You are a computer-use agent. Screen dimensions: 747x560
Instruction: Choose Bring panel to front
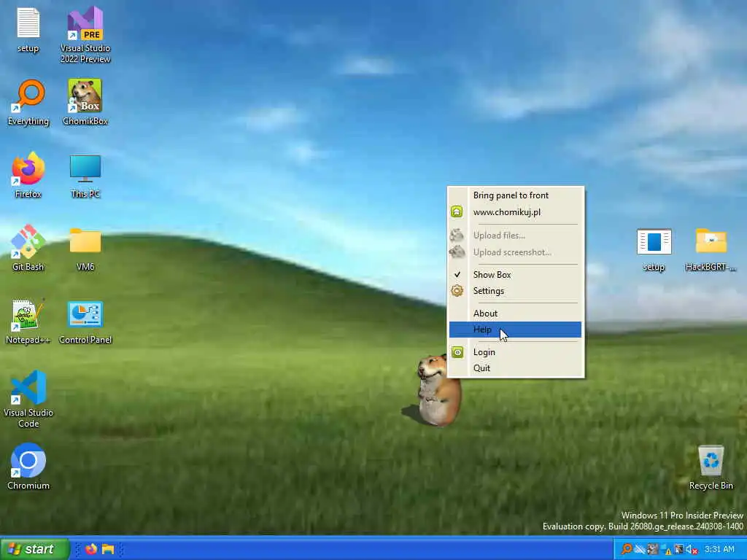click(515, 195)
